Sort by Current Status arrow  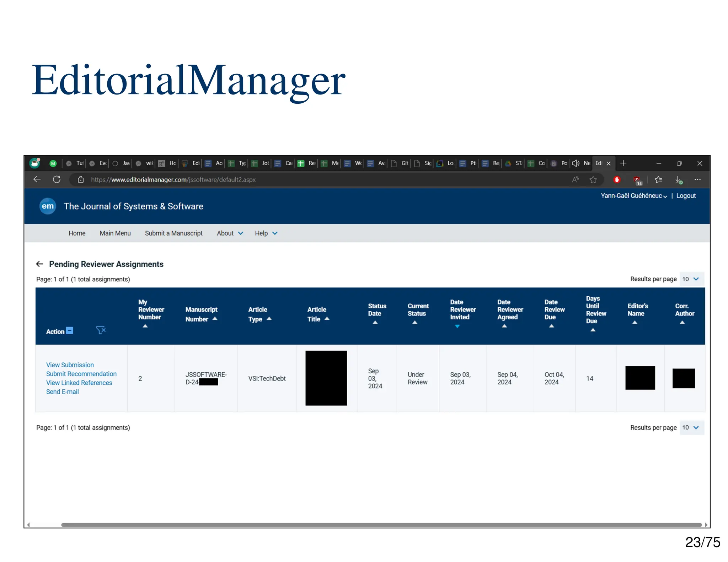coord(415,322)
